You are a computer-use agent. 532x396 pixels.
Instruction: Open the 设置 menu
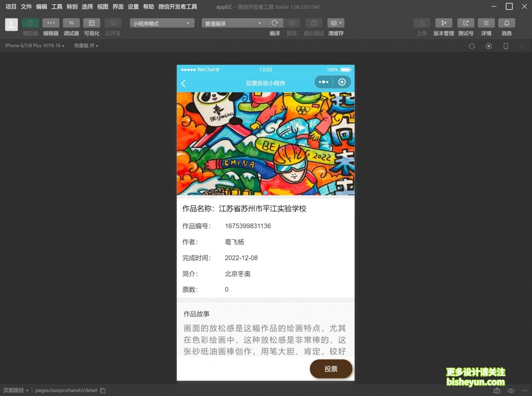pyautogui.click(x=133, y=7)
